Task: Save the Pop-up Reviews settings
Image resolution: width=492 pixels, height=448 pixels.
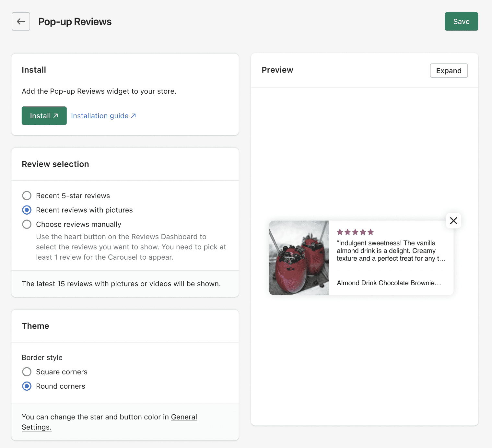Action: tap(461, 21)
